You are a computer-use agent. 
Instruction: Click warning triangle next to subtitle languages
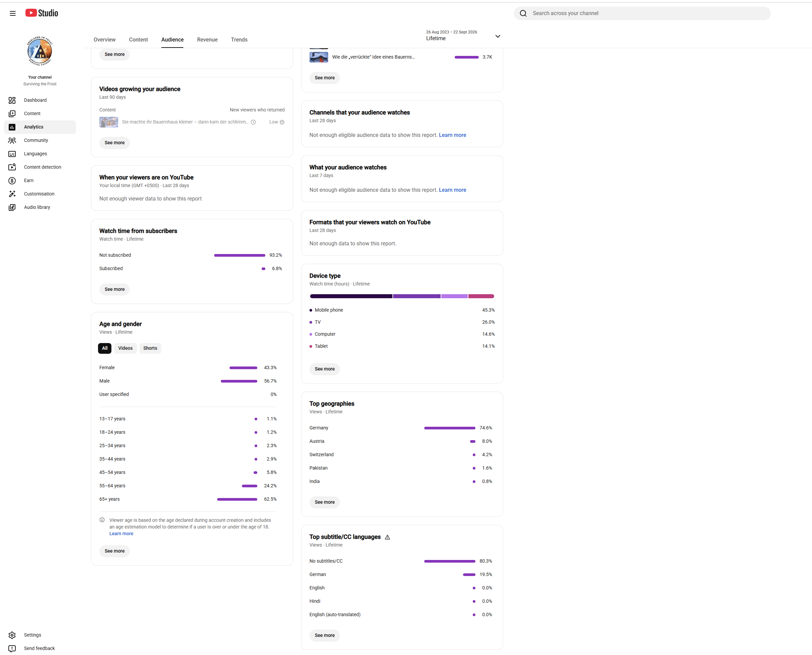point(387,537)
